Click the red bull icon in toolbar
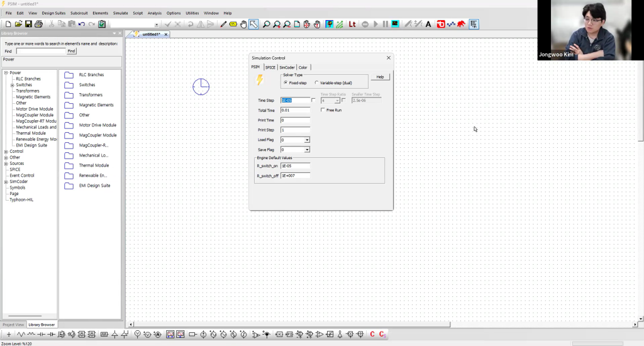Image resolution: width=644 pixels, height=346 pixels. click(461, 25)
